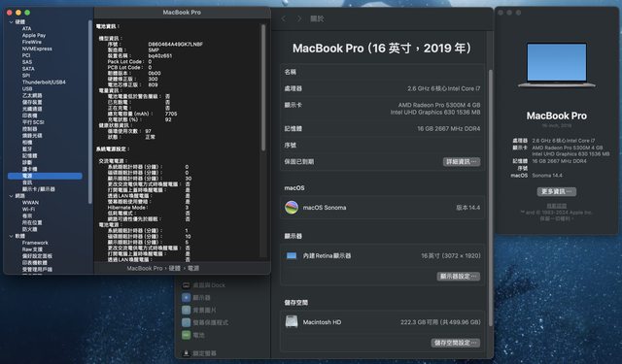The height and width of the screenshot is (364, 622).
Task: Click the 版本 14.4 version text
Action: tap(468, 208)
